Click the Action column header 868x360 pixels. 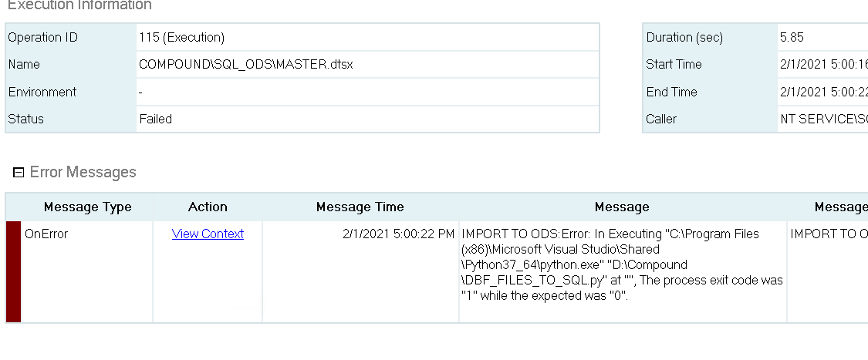[208, 207]
